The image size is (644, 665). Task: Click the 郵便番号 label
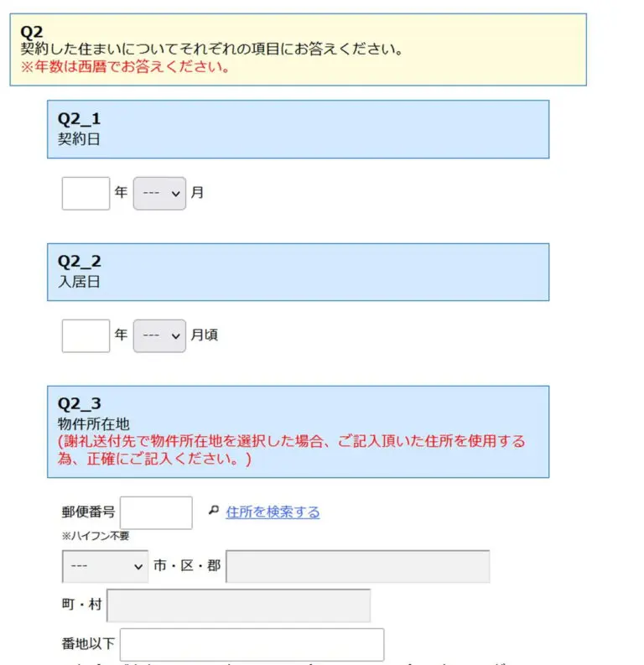(88, 512)
